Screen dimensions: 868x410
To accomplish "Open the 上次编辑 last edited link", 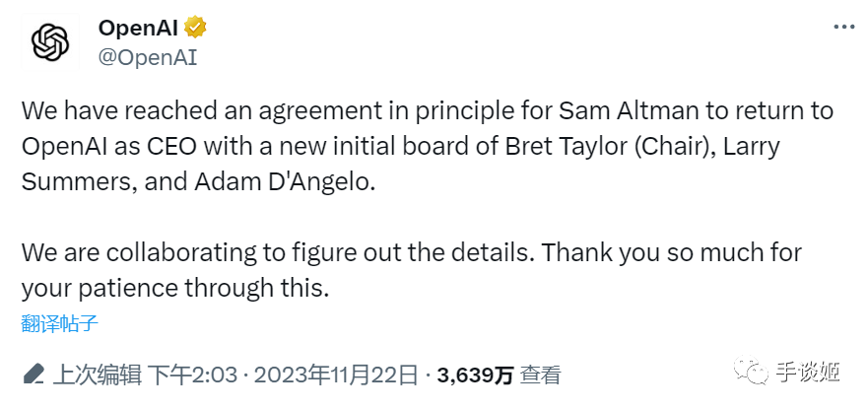I will tap(98, 376).
